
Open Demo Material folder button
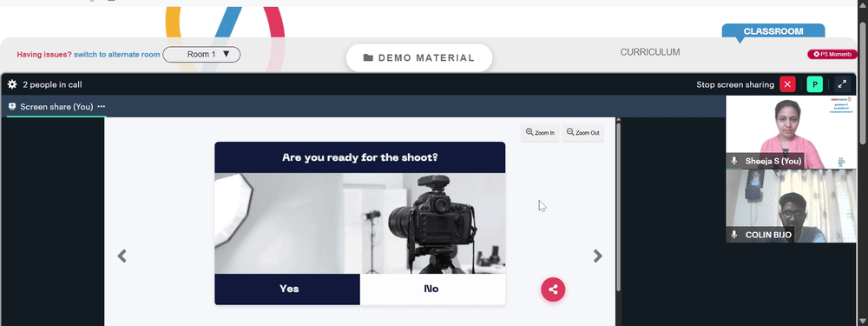tap(419, 57)
